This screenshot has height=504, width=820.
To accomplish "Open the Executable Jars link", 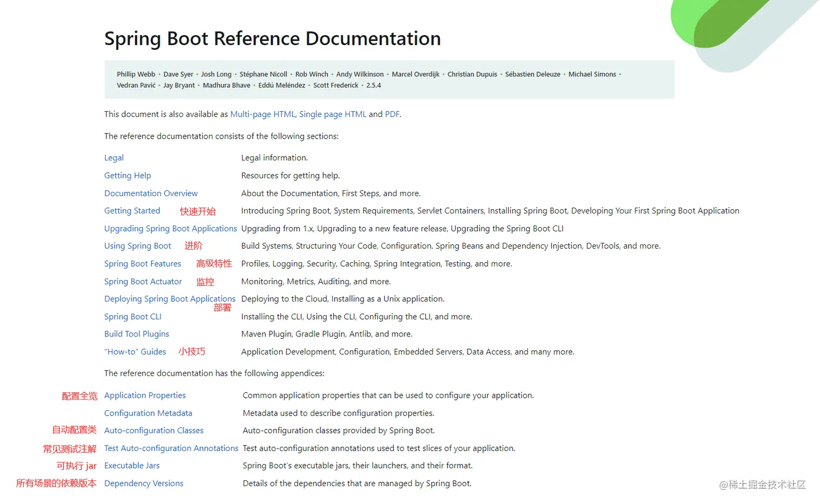I will 132,466.
